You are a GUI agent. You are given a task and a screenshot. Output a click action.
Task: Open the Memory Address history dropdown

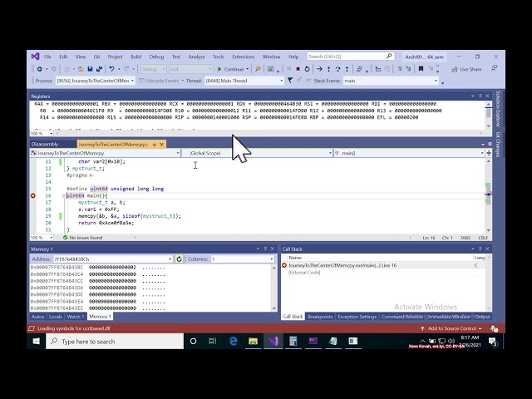(x=170, y=259)
